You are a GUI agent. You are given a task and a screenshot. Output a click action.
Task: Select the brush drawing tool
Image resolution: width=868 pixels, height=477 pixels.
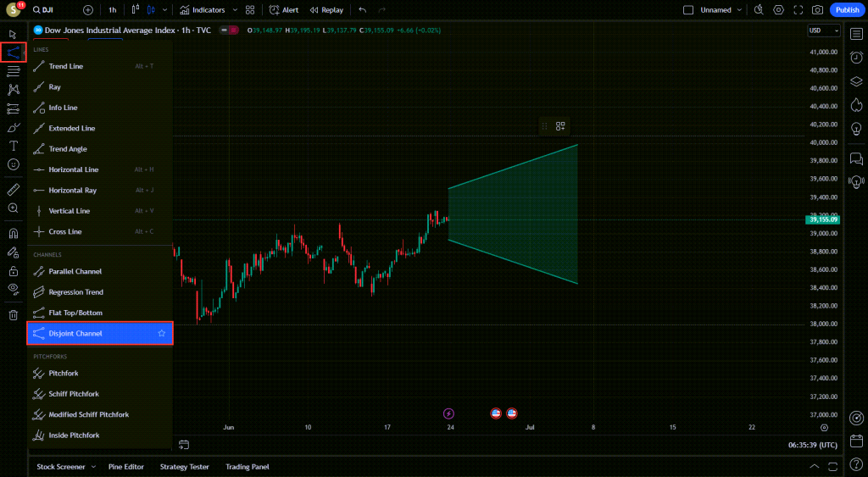point(13,127)
